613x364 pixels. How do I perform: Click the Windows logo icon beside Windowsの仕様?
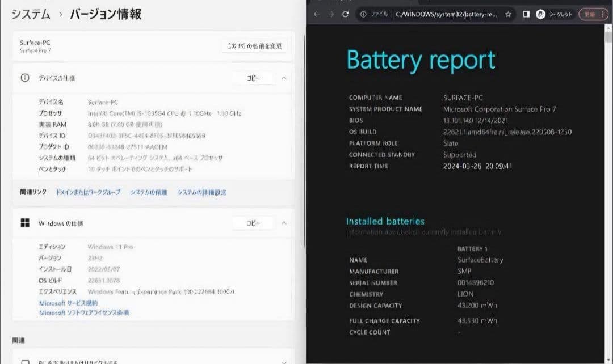pos(25,223)
